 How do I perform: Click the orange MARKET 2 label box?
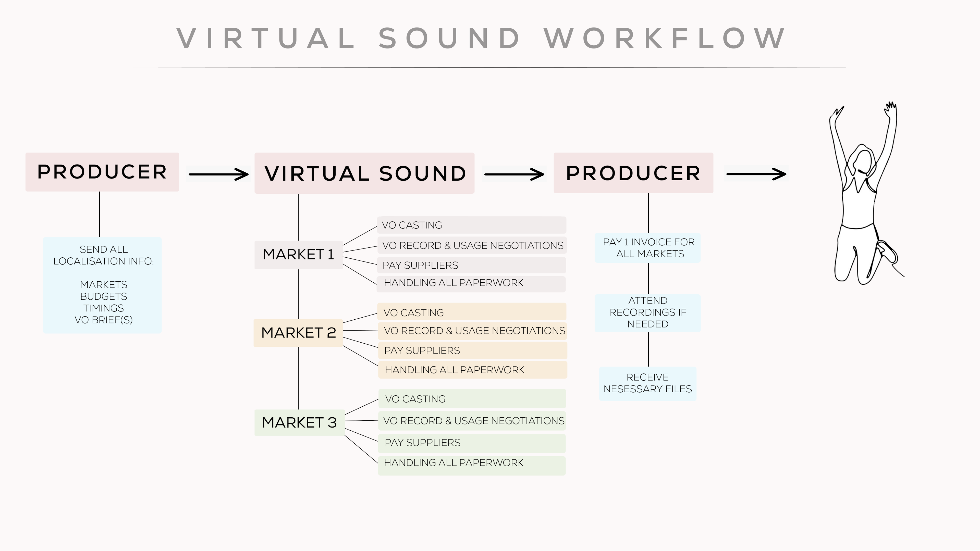[x=298, y=333]
